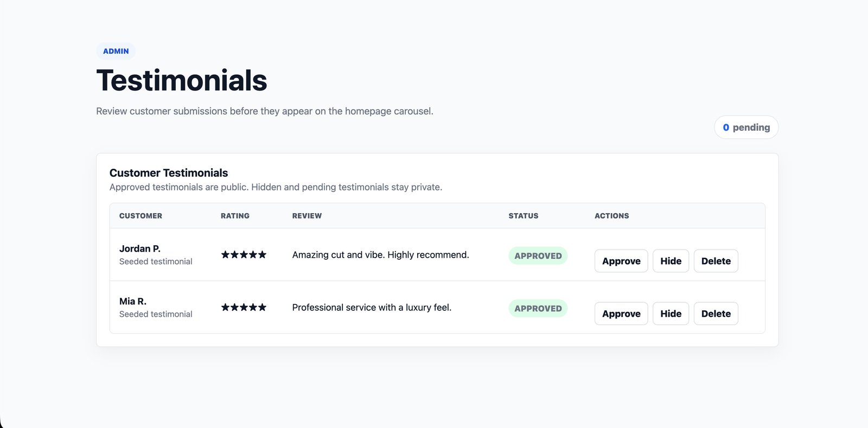Delete Mia R.'s testimonial
This screenshot has width=868, height=428.
pos(716,314)
